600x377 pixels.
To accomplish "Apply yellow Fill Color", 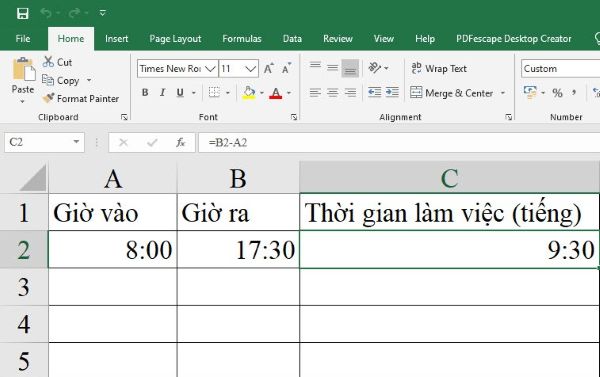I will [249, 93].
